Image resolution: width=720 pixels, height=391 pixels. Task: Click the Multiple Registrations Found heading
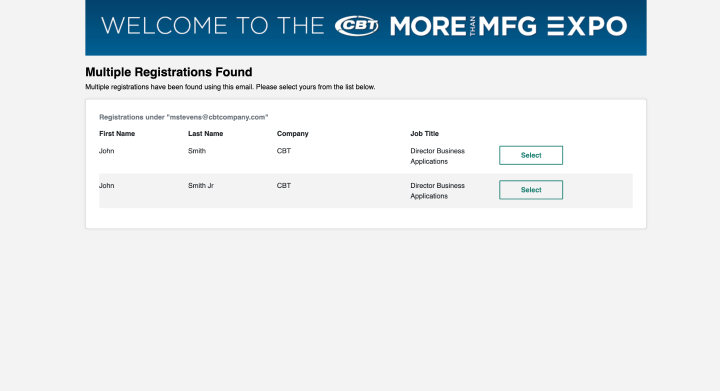[169, 72]
